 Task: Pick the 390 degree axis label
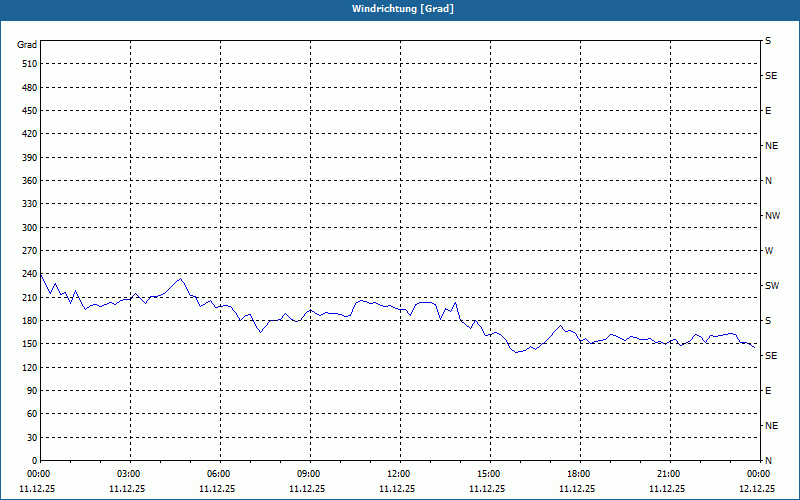point(30,157)
